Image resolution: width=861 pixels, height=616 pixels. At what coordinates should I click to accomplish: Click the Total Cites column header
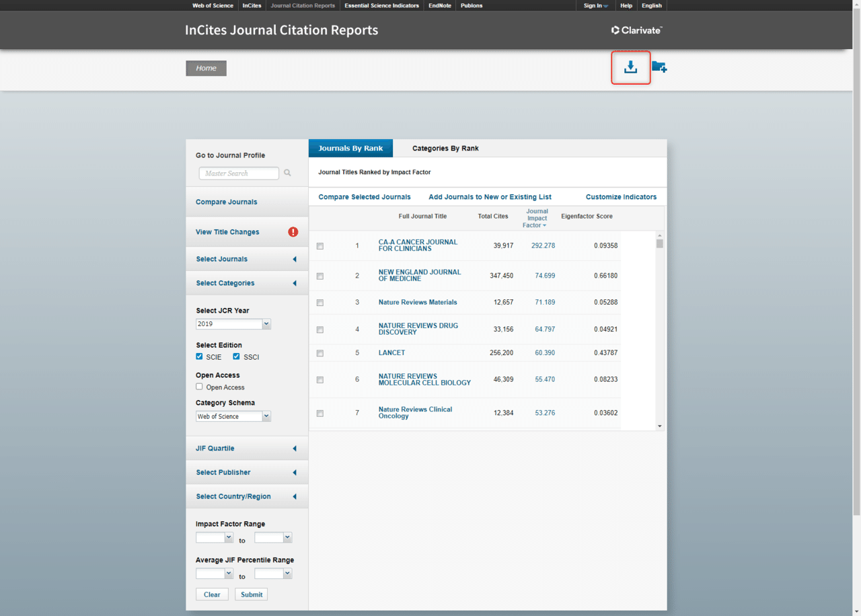pos(493,217)
